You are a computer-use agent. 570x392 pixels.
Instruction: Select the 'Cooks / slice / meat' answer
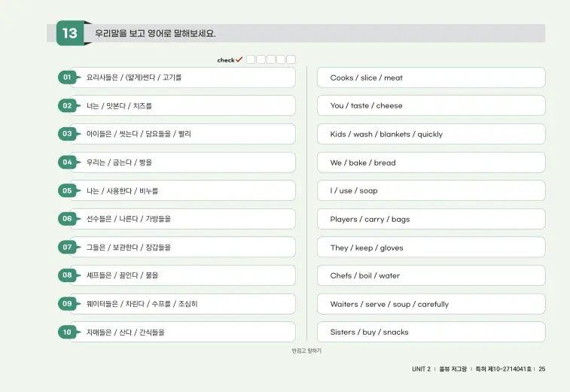[x=431, y=77]
